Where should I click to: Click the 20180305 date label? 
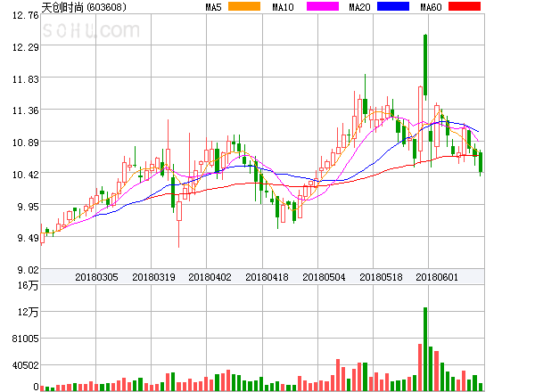coord(96,277)
